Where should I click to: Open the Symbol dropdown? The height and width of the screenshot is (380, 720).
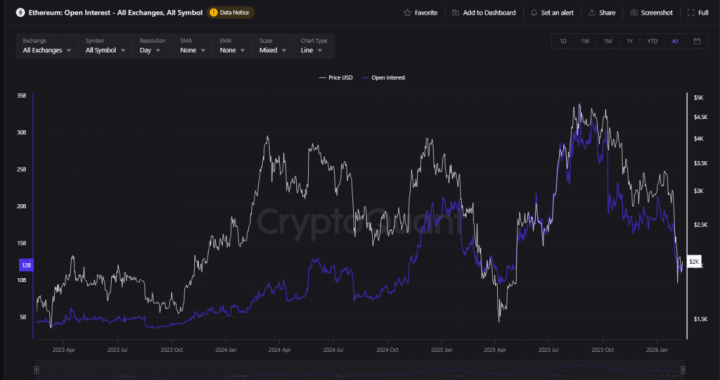tap(105, 46)
